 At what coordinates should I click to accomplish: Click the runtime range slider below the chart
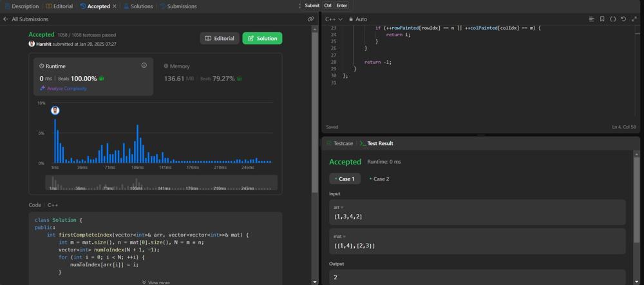[161, 183]
